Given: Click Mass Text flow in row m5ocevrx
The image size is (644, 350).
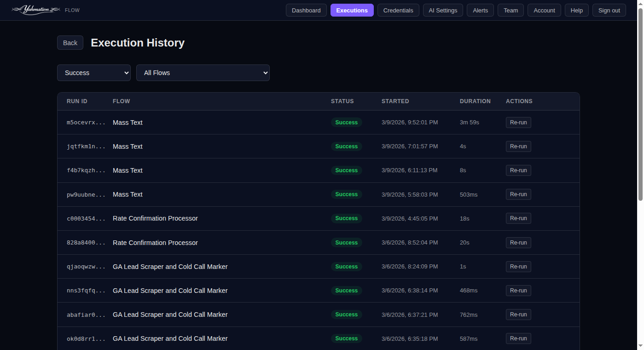Looking at the screenshot, I should click(x=128, y=122).
